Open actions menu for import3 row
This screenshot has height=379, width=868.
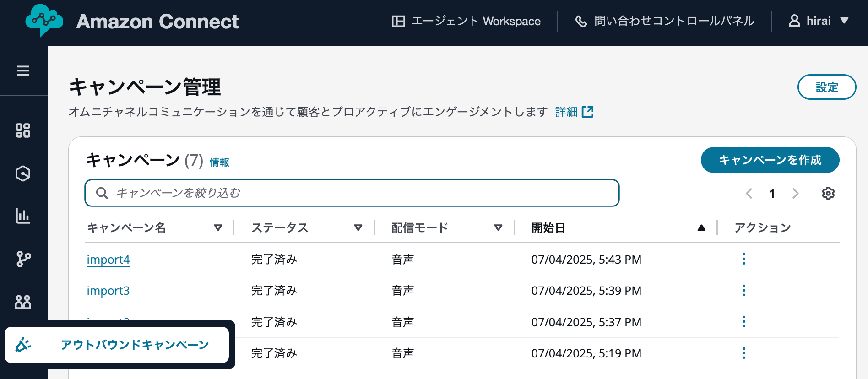744,290
